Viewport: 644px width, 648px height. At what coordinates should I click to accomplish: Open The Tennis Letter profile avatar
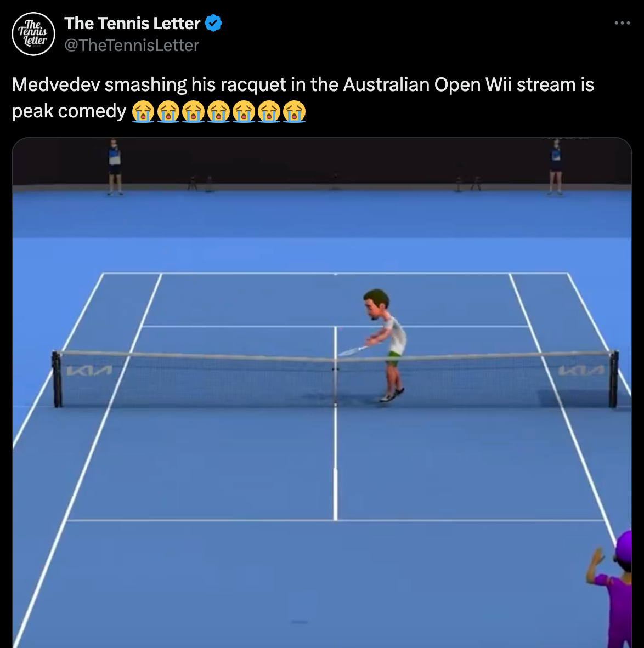(33, 34)
